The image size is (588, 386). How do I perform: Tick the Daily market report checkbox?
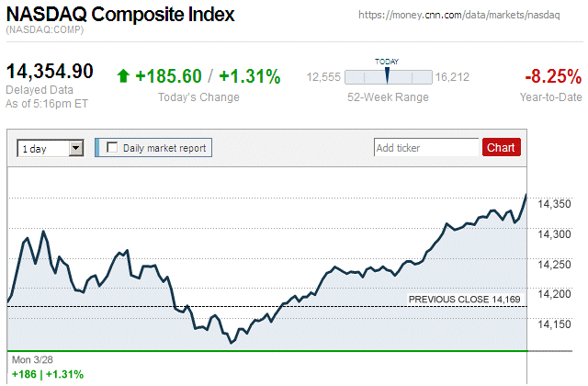point(113,147)
